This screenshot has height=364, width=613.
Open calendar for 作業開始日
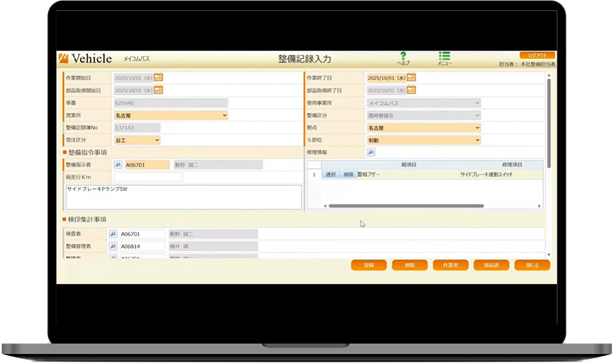coord(158,77)
